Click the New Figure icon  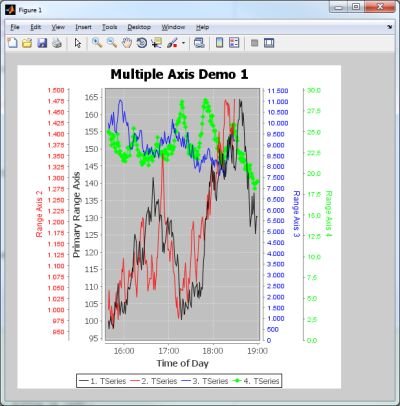coord(13,43)
